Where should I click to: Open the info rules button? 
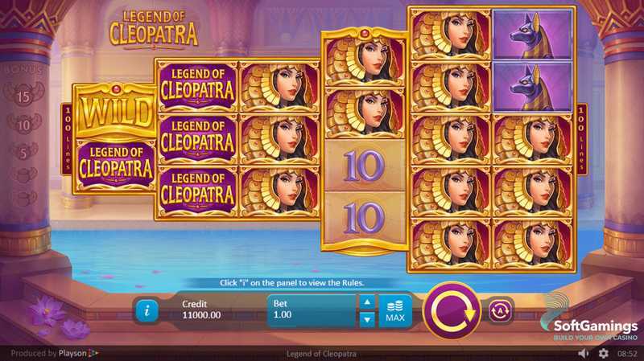point(147,310)
